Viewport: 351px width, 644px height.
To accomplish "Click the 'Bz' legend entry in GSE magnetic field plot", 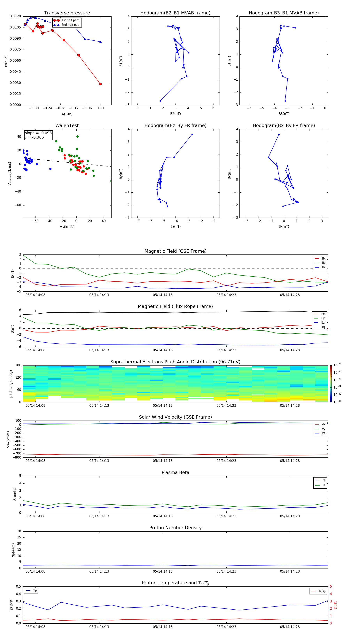I will pos(320,267).
